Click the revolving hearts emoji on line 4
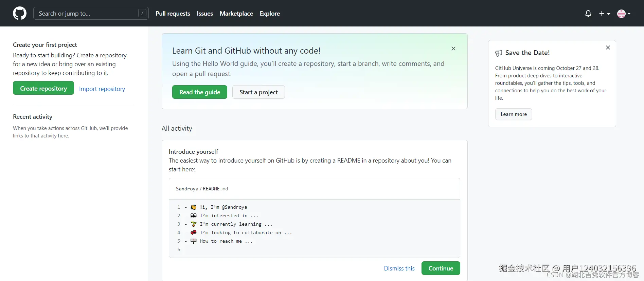The image size is (644, 281). 194,232
